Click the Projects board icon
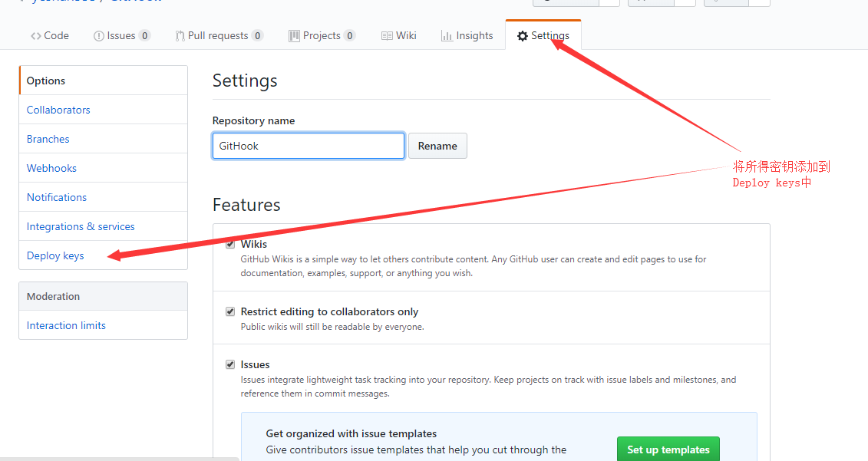The image size is (868, 461). (x=294, y=36)
